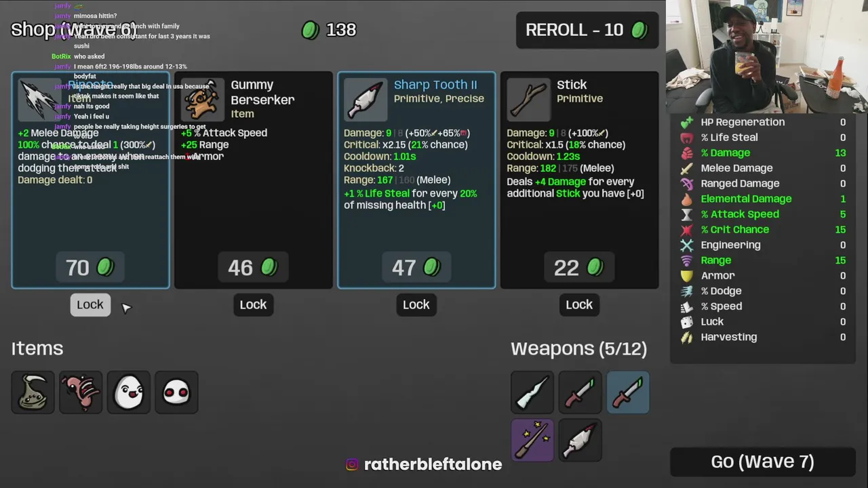Start the next round with Go (Wave 7)
This screenshot has height=488, width=868.
[x=763, y=462]
